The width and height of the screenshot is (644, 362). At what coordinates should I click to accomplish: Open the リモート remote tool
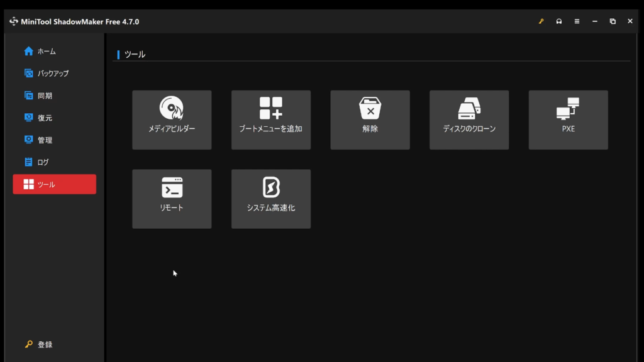pyautogui.click(x=172, y=199)
